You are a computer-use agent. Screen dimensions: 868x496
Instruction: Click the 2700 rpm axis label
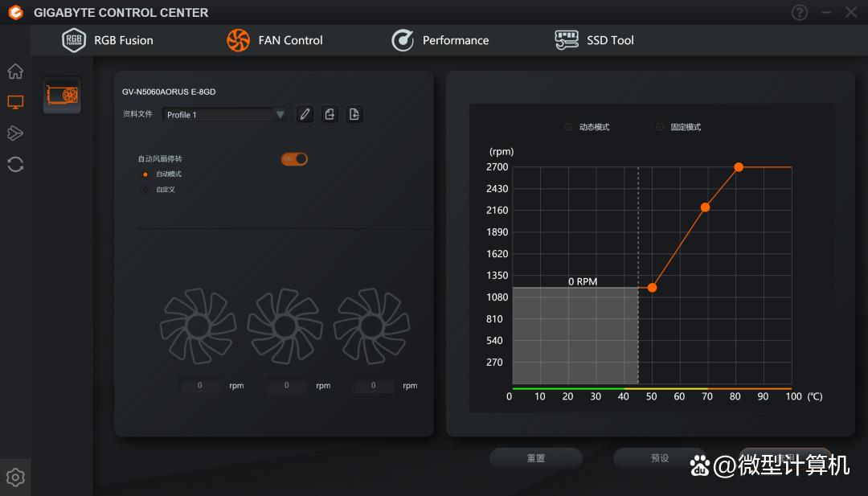tap(497, 167)
